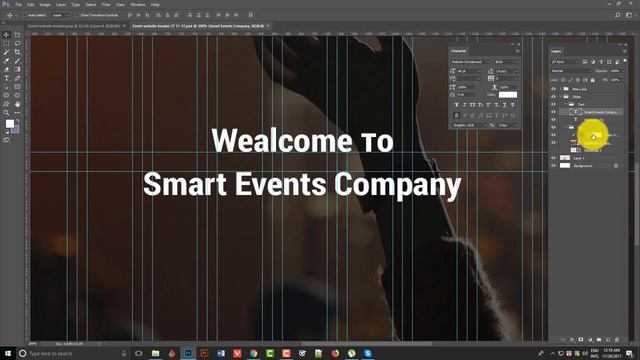Select the Magic Wand tool
This screenshot has width=640, height=360.
[6, 52]
